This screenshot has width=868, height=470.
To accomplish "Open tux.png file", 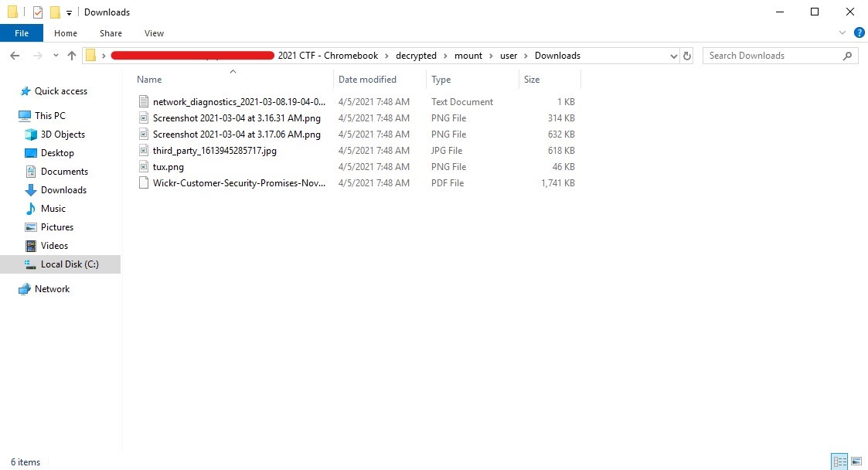I will pyautogui.click(x=168, y=167).
